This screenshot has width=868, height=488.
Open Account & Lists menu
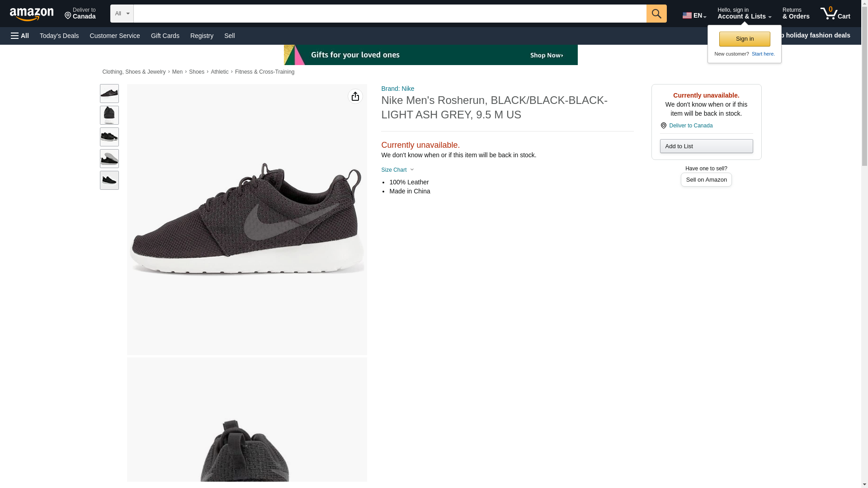(x=744, y=14)
